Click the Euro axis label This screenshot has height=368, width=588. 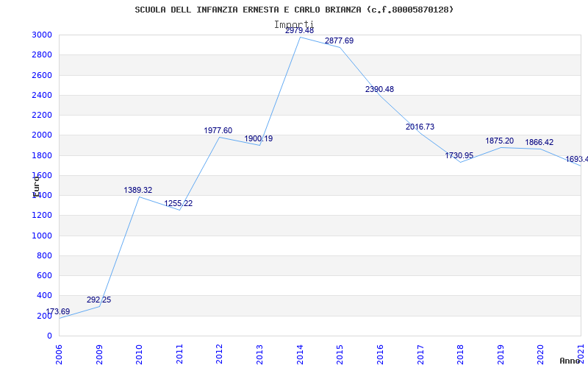(x=35, y=187)
